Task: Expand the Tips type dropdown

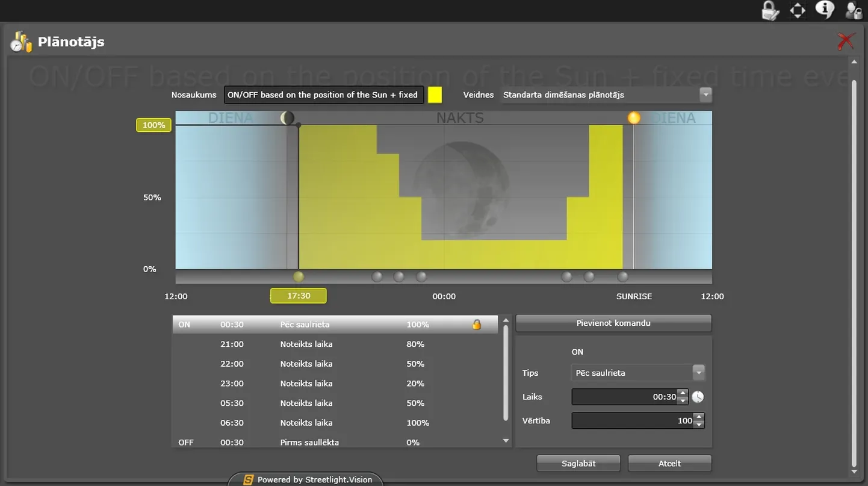Action: tap(698, 373)
